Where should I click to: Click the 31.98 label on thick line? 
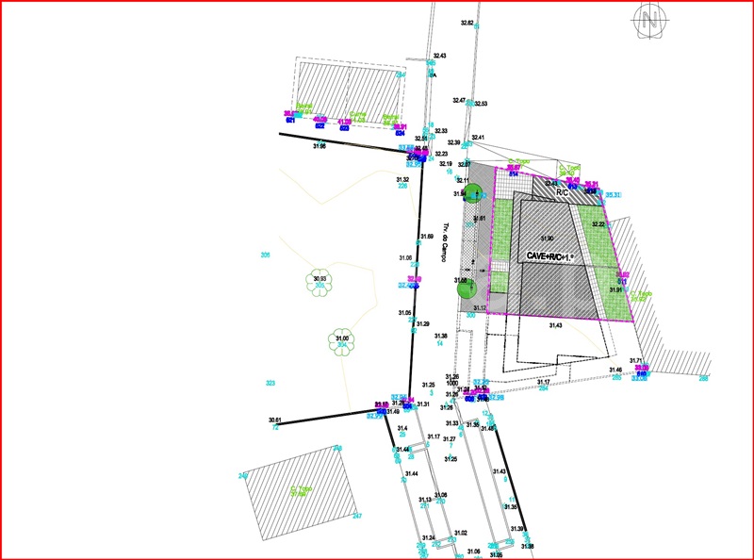point(320,146)
